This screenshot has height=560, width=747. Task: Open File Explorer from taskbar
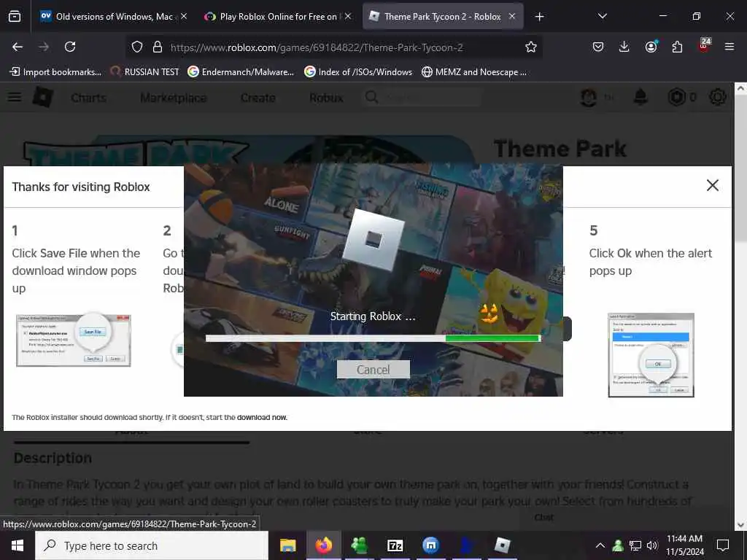point(287,545)
